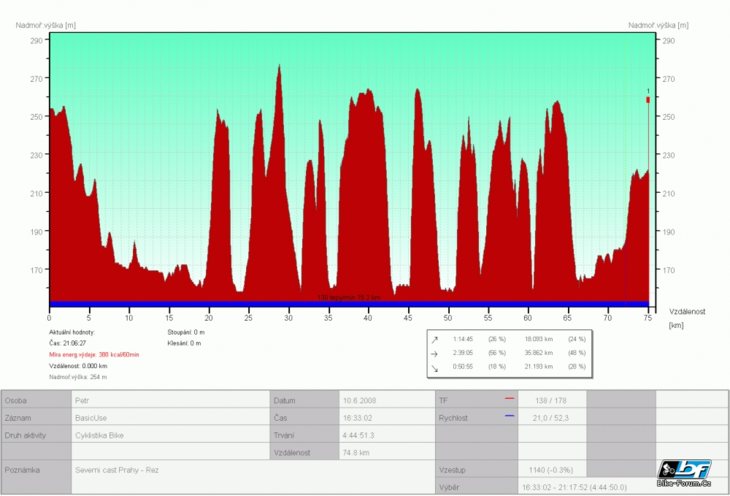Click the red TF legend line
Viewport: 730px width, 496px height.
[x=510, y=399]
